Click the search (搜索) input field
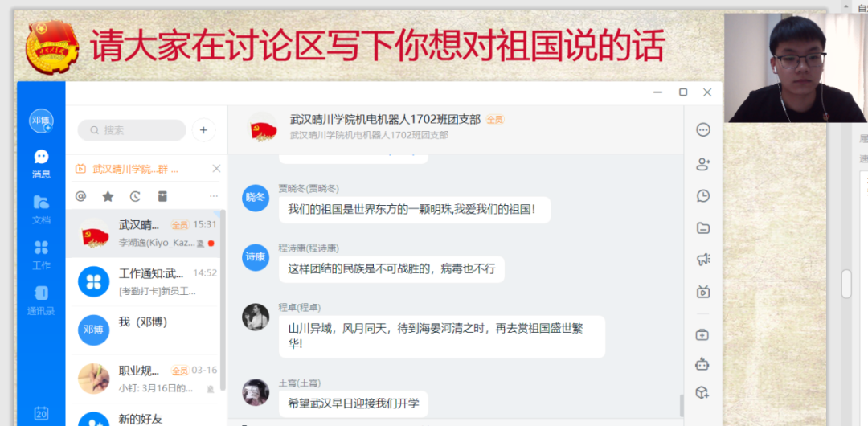868x426 pixels. tap(132, 130)
